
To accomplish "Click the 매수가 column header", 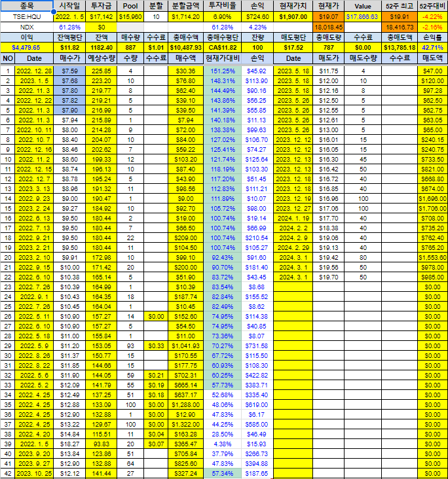I will tap(69, 58).
